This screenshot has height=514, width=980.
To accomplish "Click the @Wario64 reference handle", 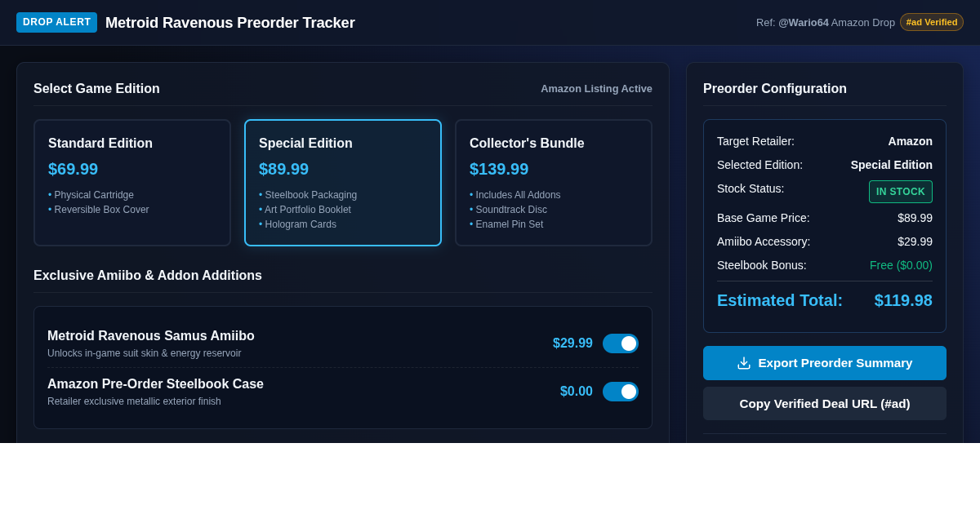I will tap(804, 22).
